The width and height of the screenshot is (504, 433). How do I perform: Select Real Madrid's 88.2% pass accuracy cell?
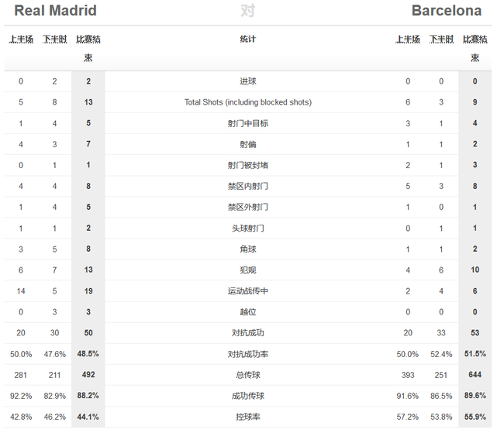pyautogui.click(x=88, y=395)
